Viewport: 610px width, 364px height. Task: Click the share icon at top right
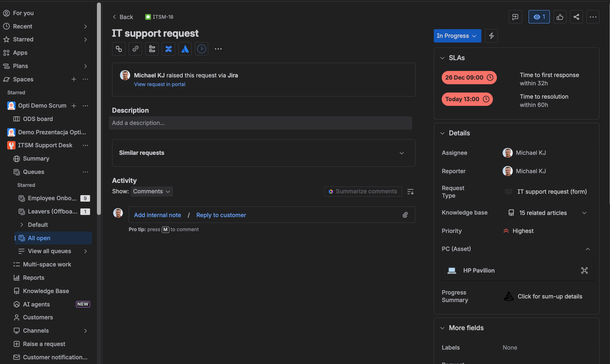pyautogui.click(x=576, y=17)
